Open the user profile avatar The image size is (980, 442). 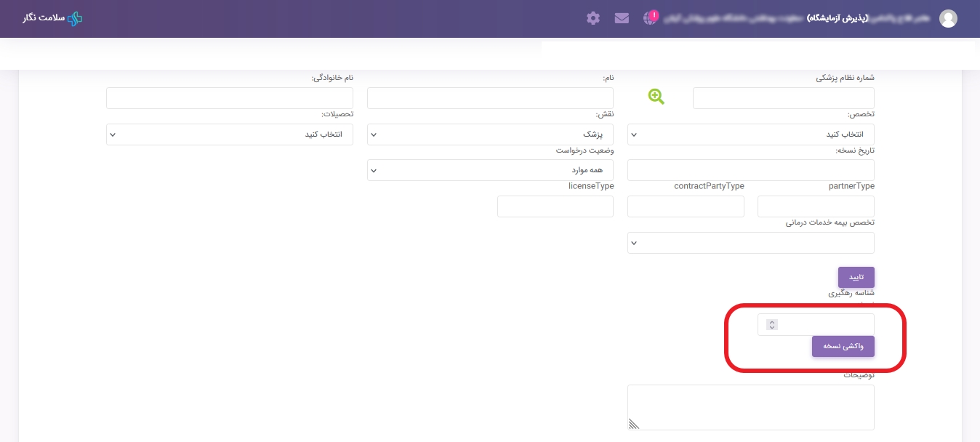[948, 19]
